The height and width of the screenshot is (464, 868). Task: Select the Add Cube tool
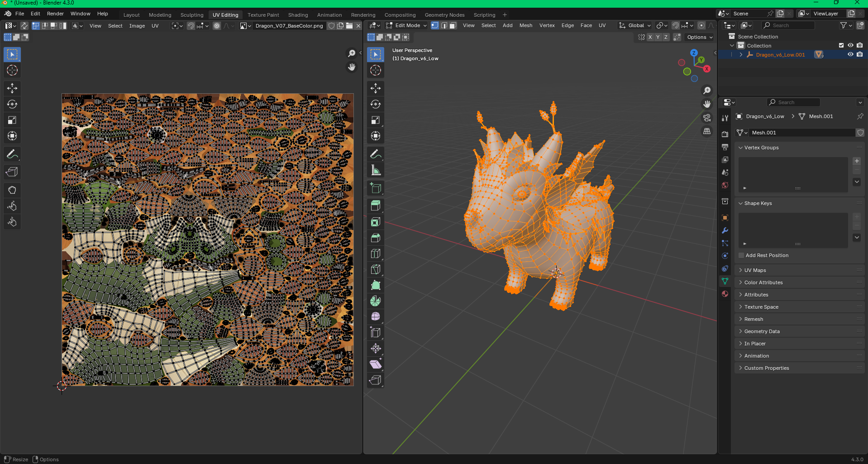click(376, 188)
